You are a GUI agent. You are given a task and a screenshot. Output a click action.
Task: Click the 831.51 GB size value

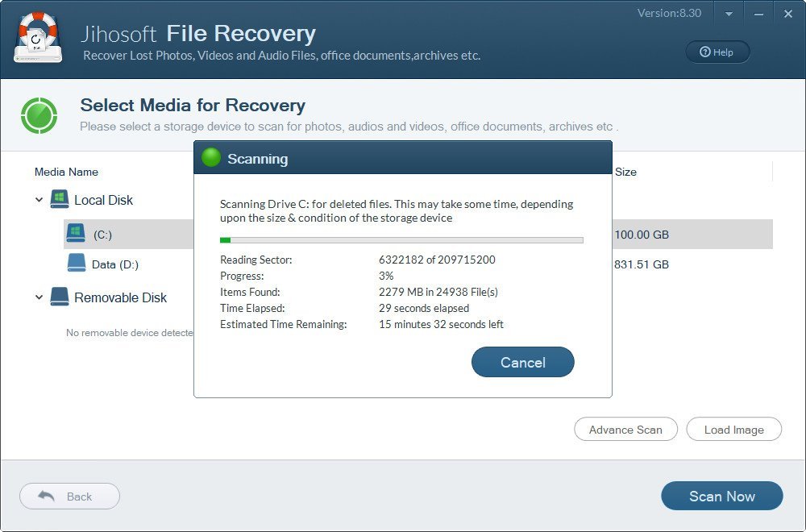[642, 264]
